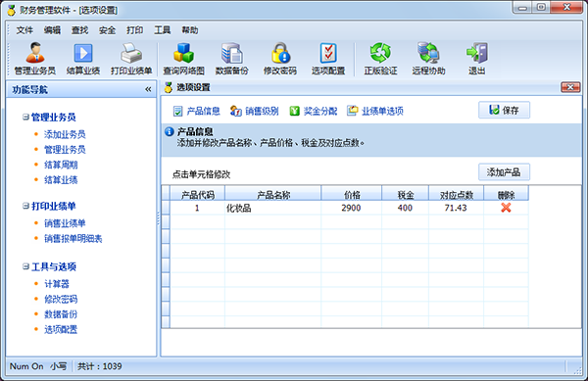Switch to 产品信息 tab
The image size is (588, 381).
[x=197, y=111]
